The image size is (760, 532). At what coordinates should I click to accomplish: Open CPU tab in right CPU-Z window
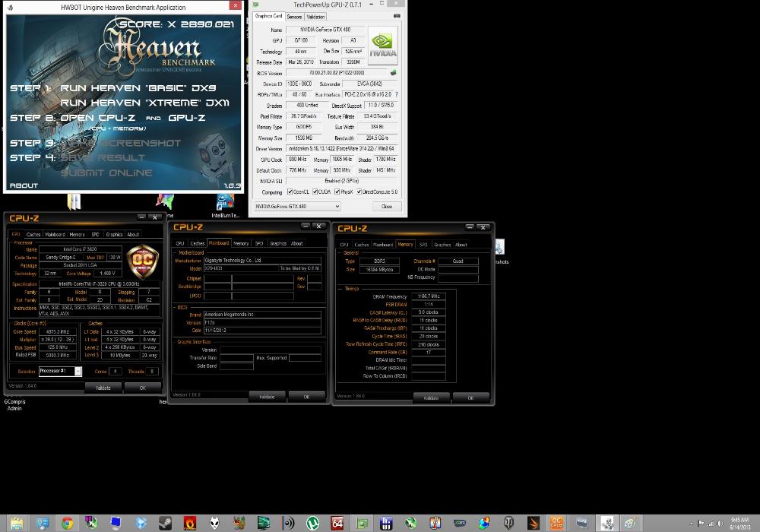[344, 245]
